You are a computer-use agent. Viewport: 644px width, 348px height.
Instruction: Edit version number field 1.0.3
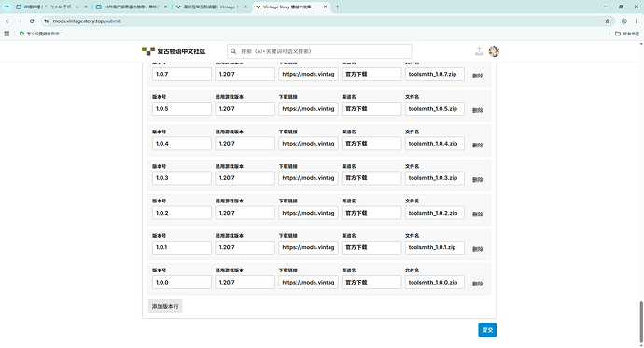182,178
